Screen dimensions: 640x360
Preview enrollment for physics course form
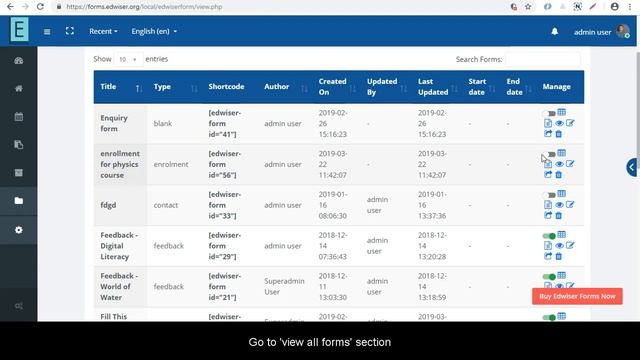coord(559,164)
